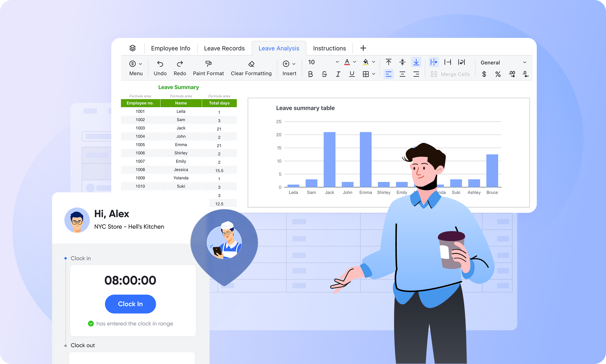606x364 pixels.
Task: Click the Clear Formatting eraser
Action: point(251,64)
